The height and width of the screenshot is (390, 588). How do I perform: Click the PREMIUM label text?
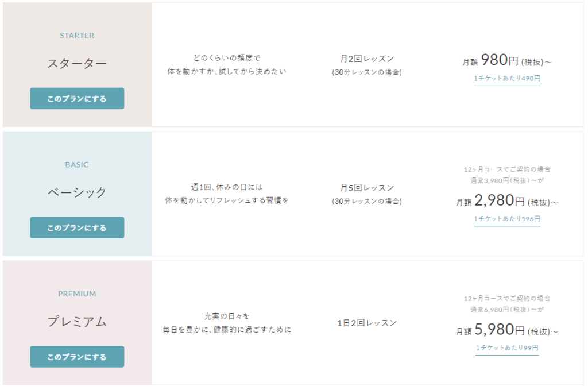pyautogui.click(x=77, y=294)
